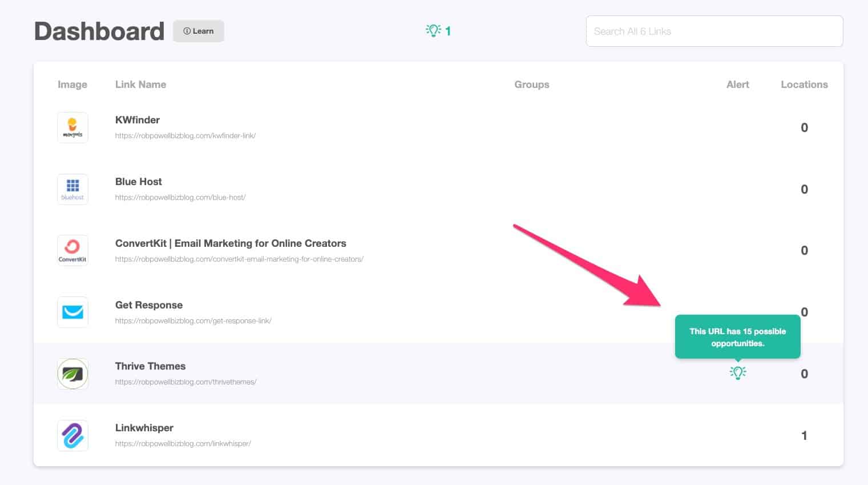Screen dimensions: 868x485
Task: Open the Learn button
Action: (x=199, y=31)
